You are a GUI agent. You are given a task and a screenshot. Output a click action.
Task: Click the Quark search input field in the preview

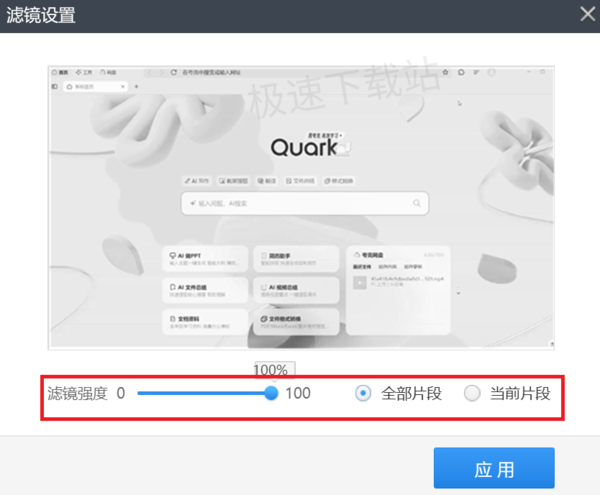305,203
